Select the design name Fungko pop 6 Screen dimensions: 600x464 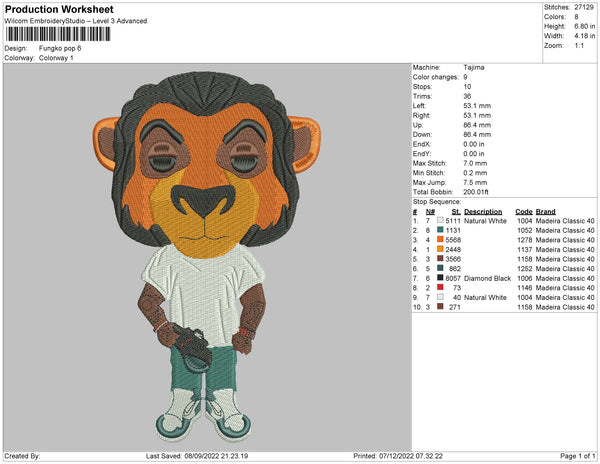tap(60, 48)
